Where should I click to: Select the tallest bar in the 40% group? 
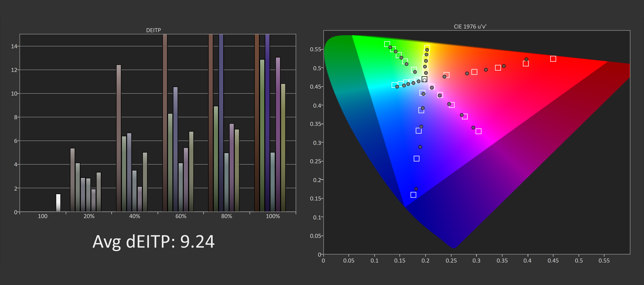pyautogui.click(x=119, y=138)
